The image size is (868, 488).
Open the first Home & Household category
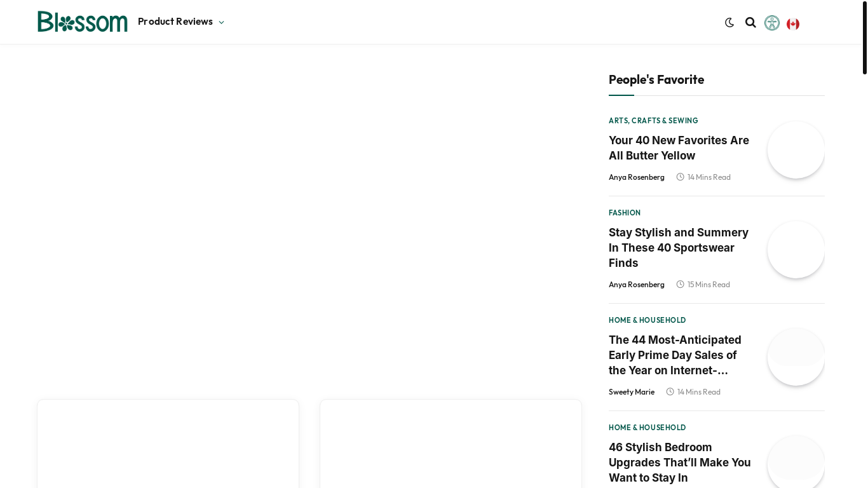pyautogui.click(x=647, y=320)
